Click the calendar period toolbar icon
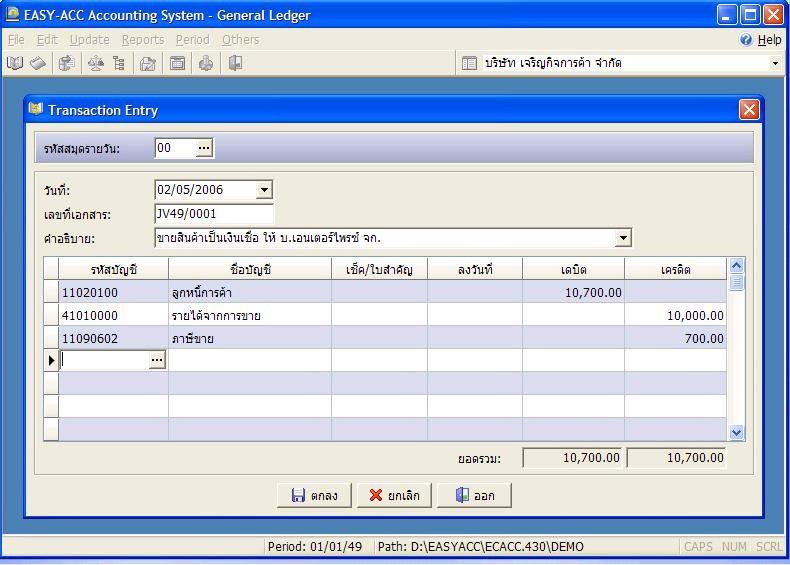This screenshot has height=565, width=790. pos(177,64)
